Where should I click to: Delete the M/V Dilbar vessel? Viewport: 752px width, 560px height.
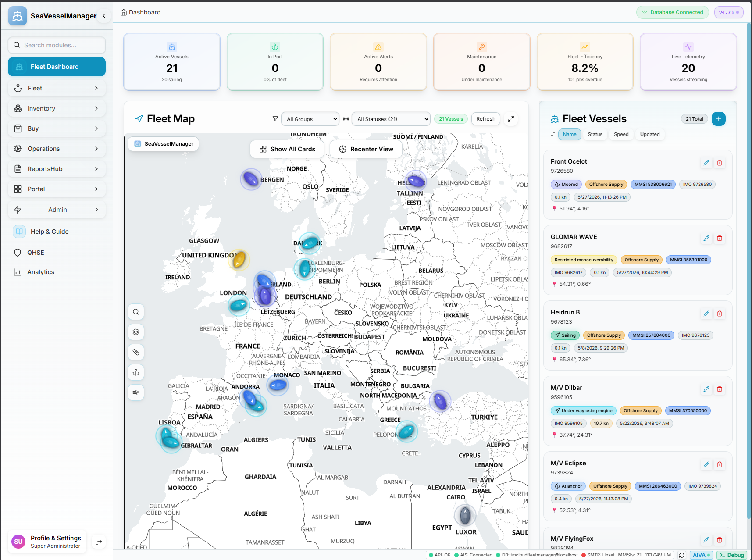720,389
